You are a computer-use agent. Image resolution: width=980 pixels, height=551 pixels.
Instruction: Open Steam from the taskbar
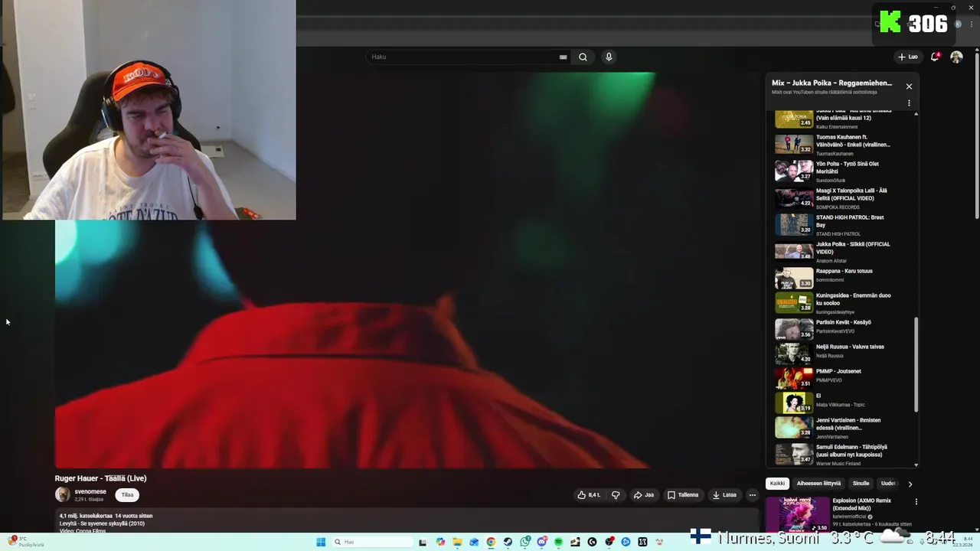508,542
